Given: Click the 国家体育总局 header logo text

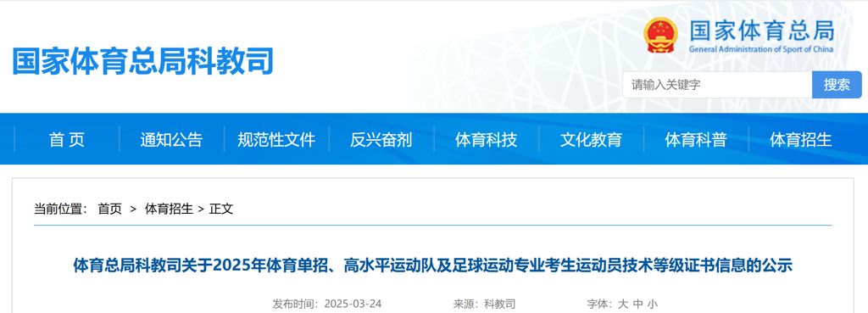Looking at the screenshot, I should click(x=762, y=31).
